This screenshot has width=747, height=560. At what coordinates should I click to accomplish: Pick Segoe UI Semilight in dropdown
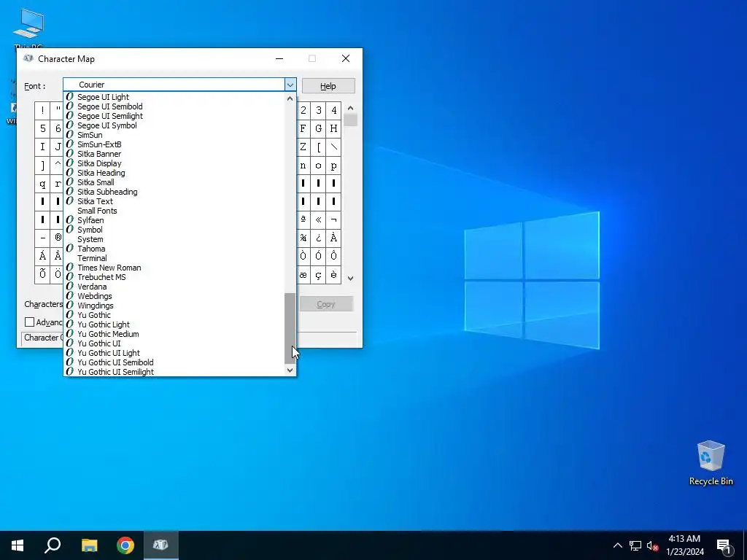174,116
